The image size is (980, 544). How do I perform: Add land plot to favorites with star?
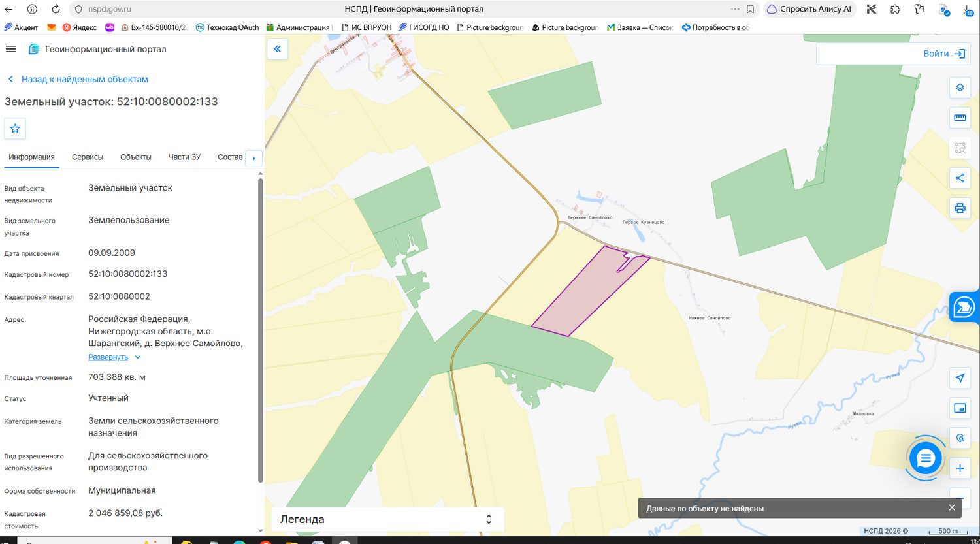point(15,129)
